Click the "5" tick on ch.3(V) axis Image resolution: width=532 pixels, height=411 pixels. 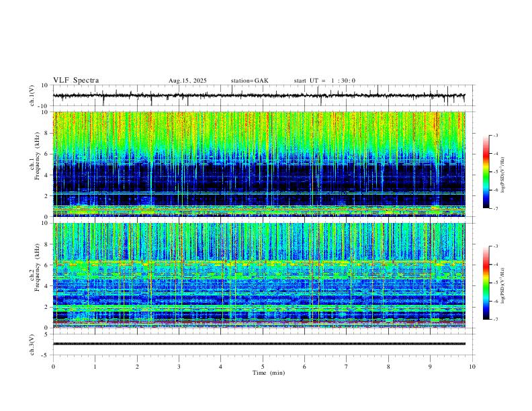(47, 334)
